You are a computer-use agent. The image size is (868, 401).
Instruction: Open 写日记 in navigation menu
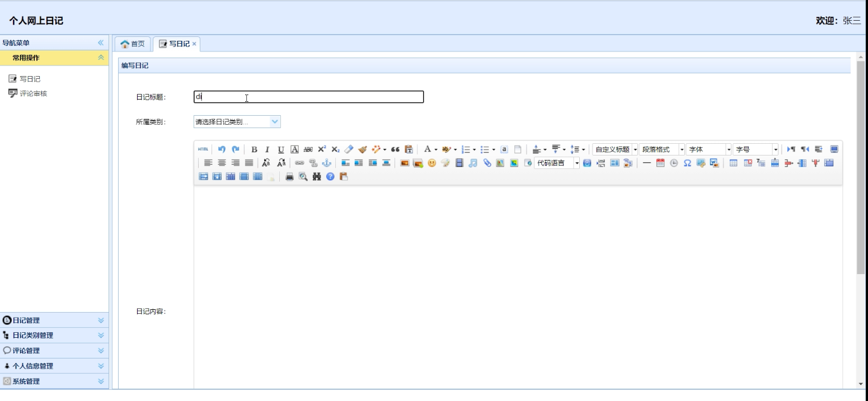click(x=30, y=79)
